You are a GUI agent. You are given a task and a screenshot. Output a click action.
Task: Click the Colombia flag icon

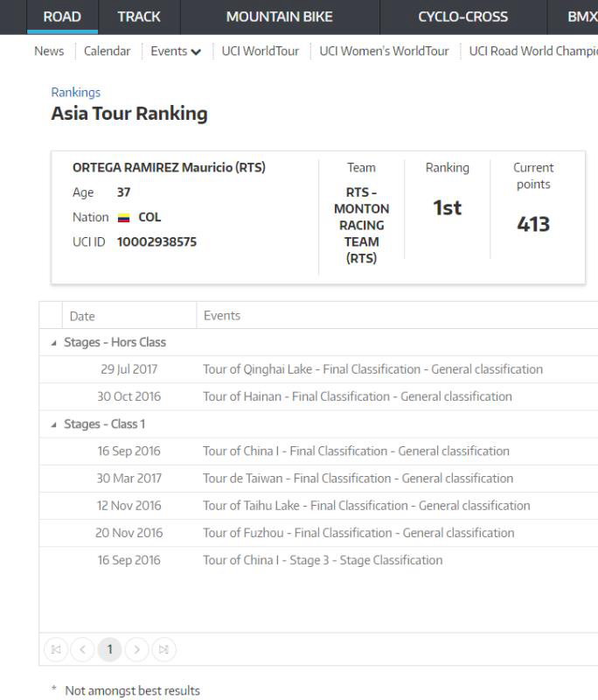123,218
